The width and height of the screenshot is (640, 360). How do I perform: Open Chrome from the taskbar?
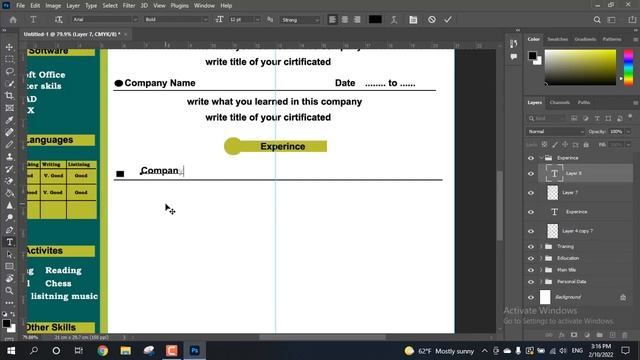tap(102, 351)
